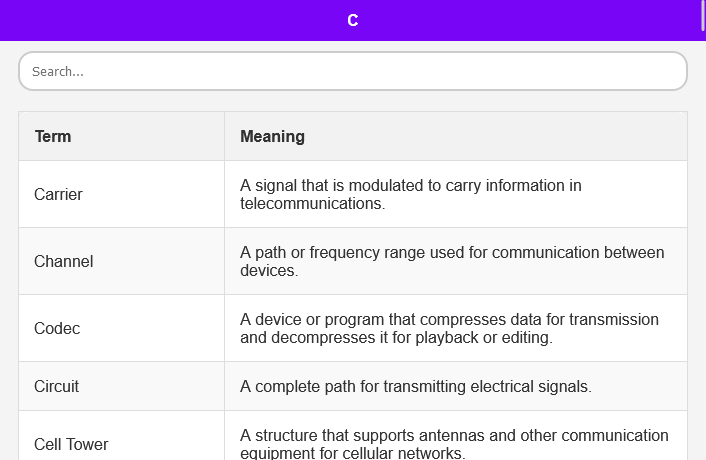Click the word 'devices' in Channel's meaning
Screen dimensions: 706x460
pos(267,270)
